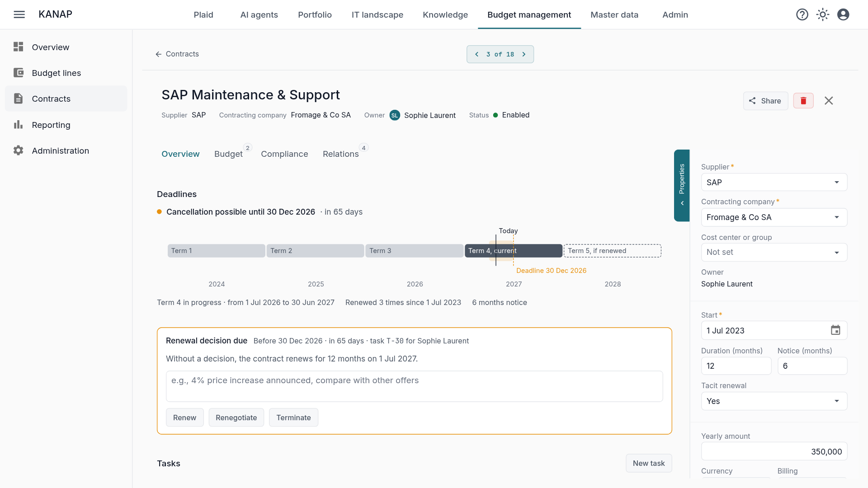Open the Contracting company dropdown
868x488 pixels.
pos(774,217)
